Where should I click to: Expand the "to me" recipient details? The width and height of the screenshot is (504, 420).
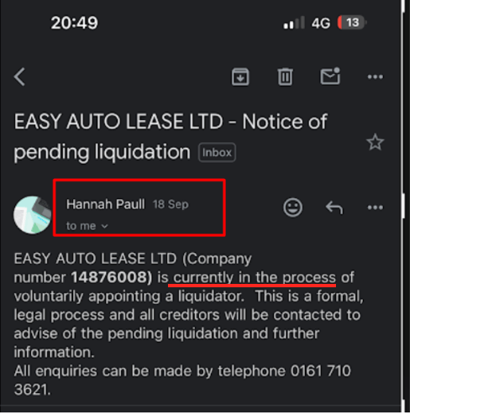[x=87, y=226]
